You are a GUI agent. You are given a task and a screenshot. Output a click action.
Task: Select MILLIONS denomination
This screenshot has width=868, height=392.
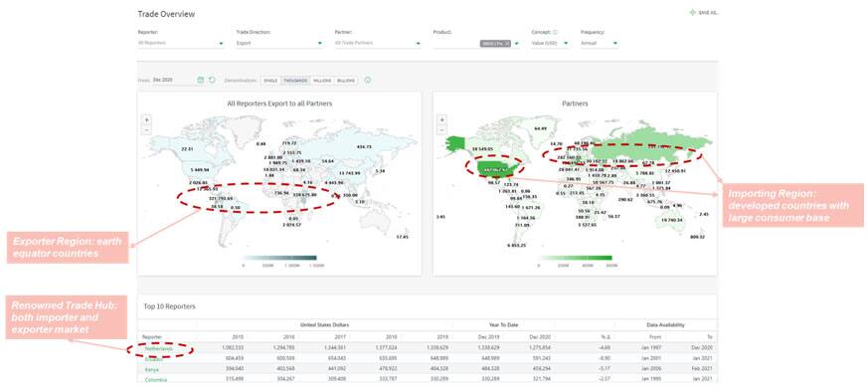pyautogui.click(x=322, y=81)
